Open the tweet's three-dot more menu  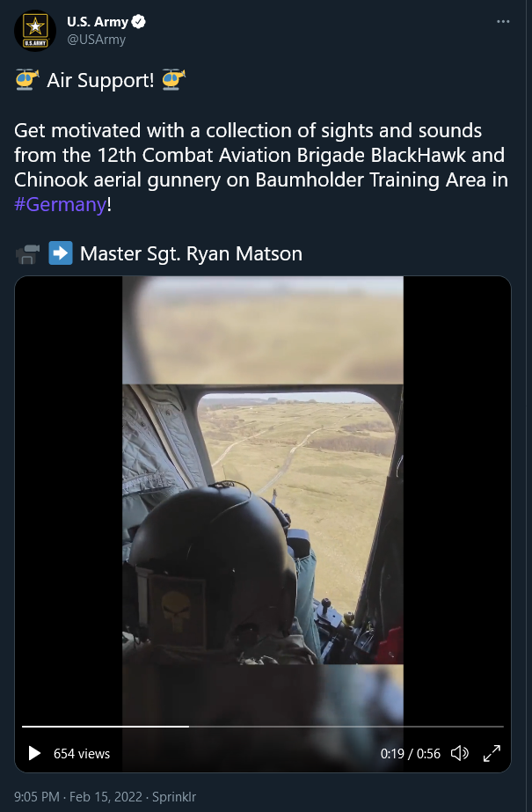[503, 22]
